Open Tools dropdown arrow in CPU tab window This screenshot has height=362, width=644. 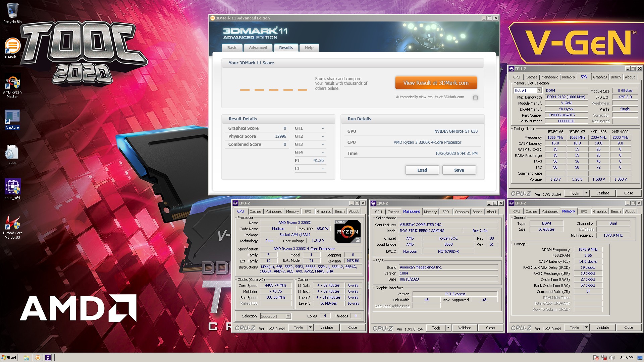(310, 327)
